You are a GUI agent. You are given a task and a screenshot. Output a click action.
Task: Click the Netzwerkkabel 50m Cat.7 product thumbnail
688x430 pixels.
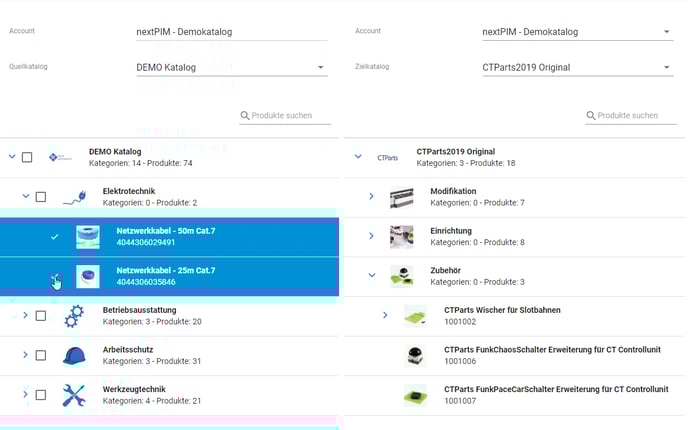[x=88, y=237]
